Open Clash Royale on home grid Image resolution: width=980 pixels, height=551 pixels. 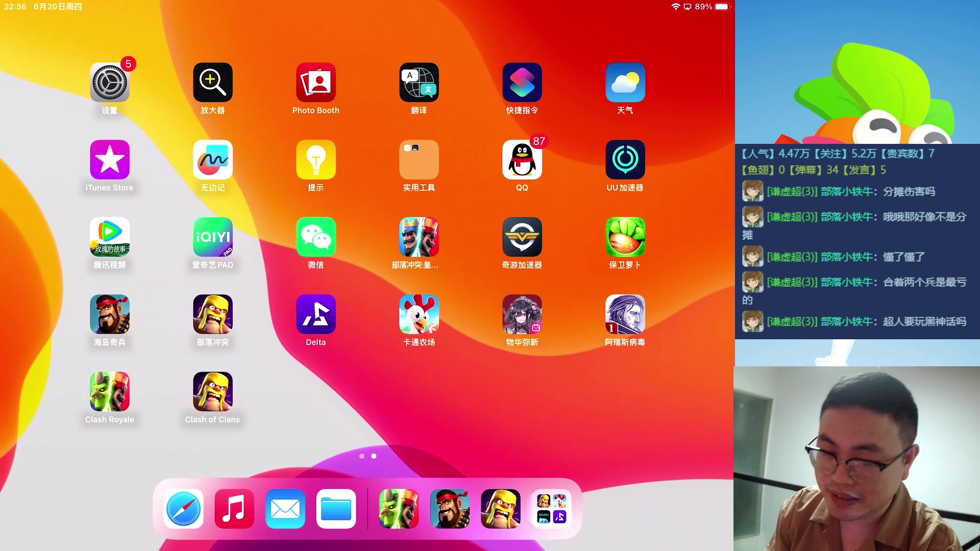[110, 391]
